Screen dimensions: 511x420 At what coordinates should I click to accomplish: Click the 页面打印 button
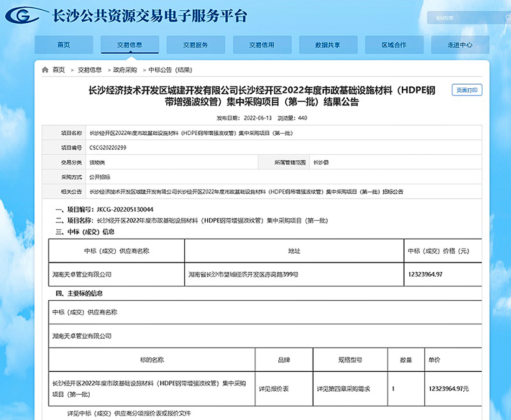[467, 90]
